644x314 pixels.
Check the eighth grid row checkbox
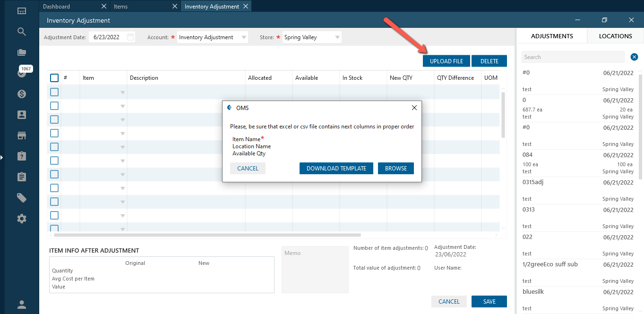54,188
